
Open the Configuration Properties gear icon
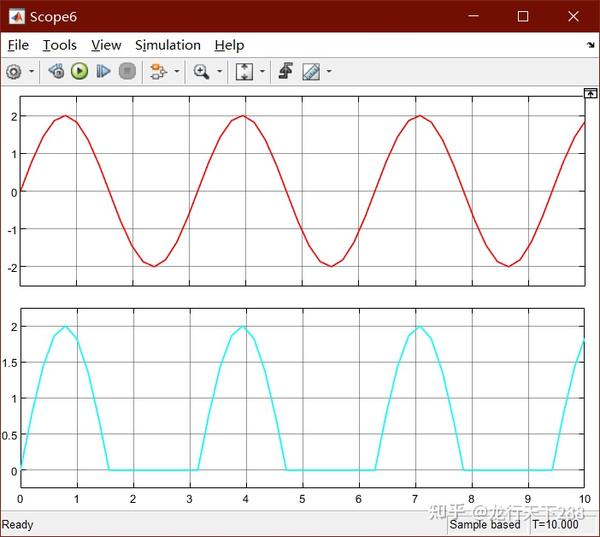(x=14, y=72)
